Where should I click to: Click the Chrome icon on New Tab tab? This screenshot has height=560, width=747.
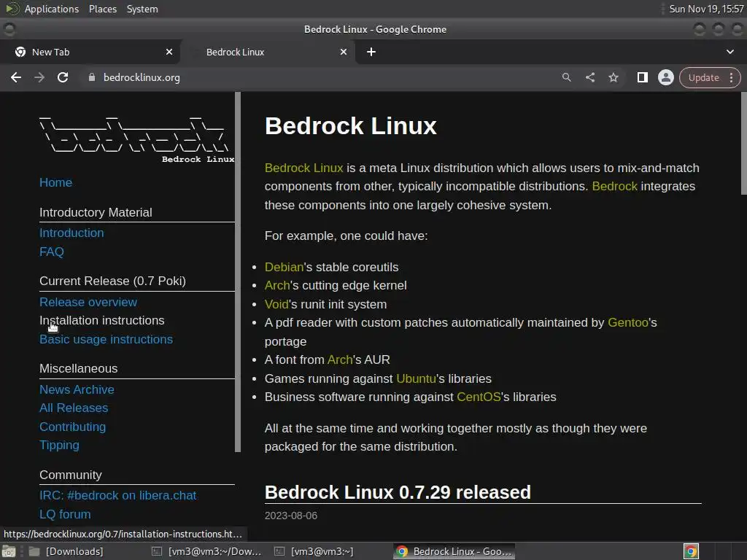pyautogui.click(x=20, y=52)
